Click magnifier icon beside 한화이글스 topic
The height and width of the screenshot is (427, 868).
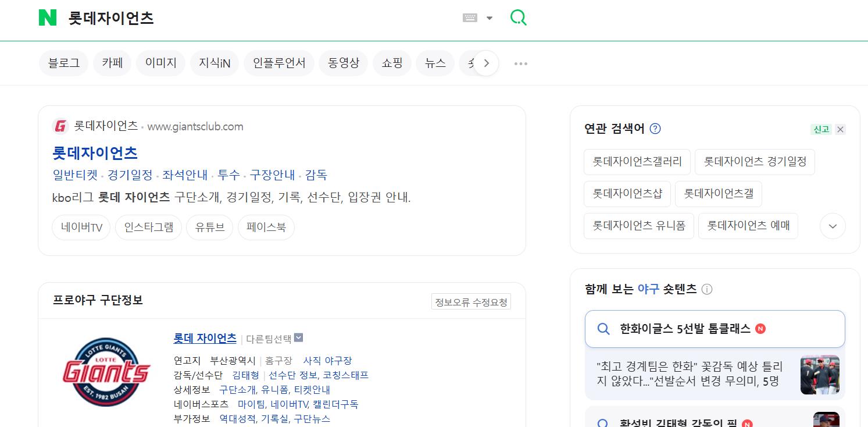[x=603, y=329]
